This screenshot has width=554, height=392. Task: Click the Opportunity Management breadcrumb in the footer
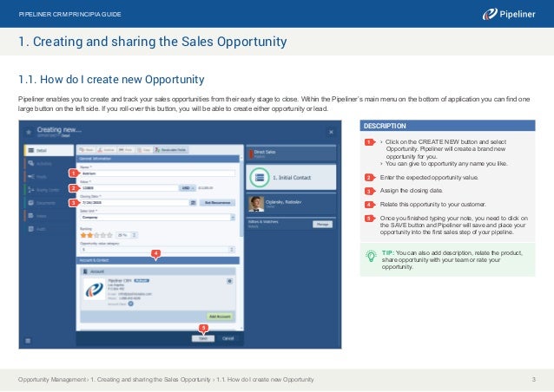click(x=52, y=380)
